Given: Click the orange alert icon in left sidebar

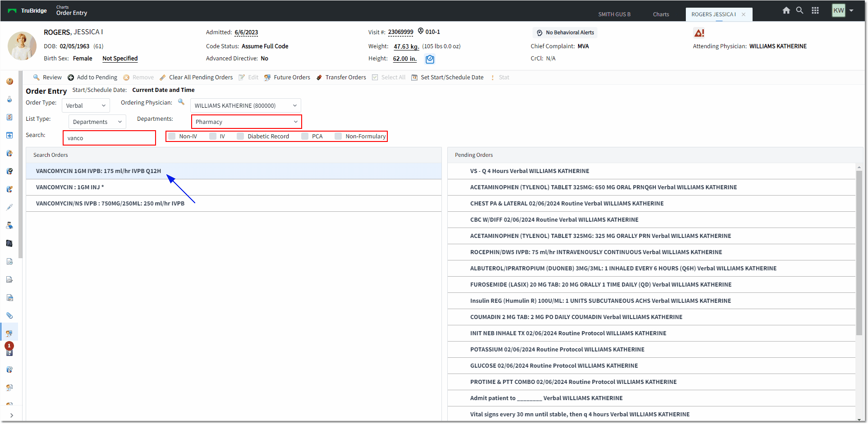Looking at the screenshot, I should [9, 82].
